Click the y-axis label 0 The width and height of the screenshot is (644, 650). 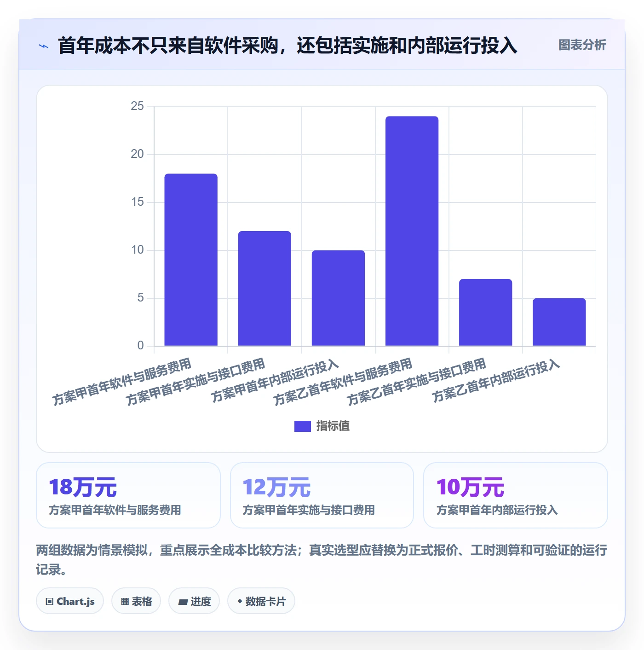[140, 346]
